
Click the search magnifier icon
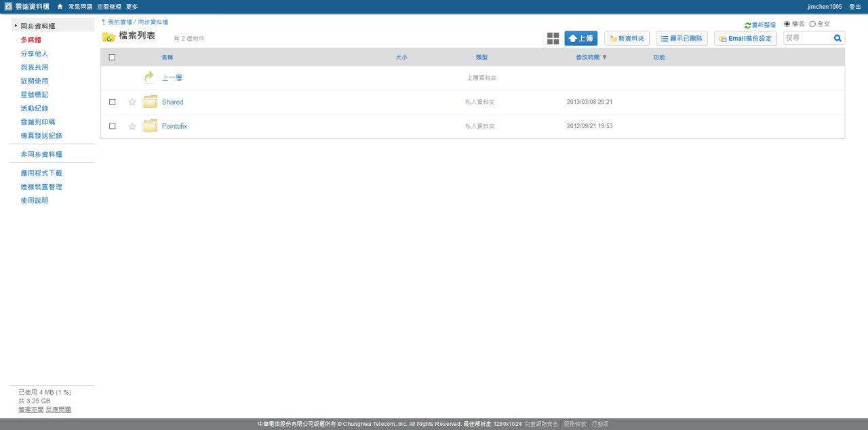(x=837, y=39)
